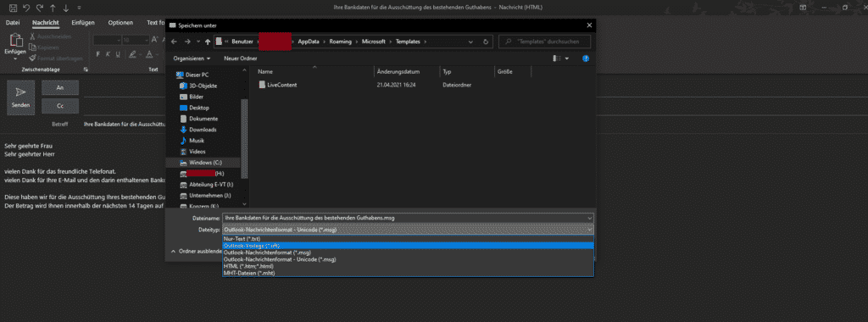Click the Dateiname input field

(x=408, y=218)
